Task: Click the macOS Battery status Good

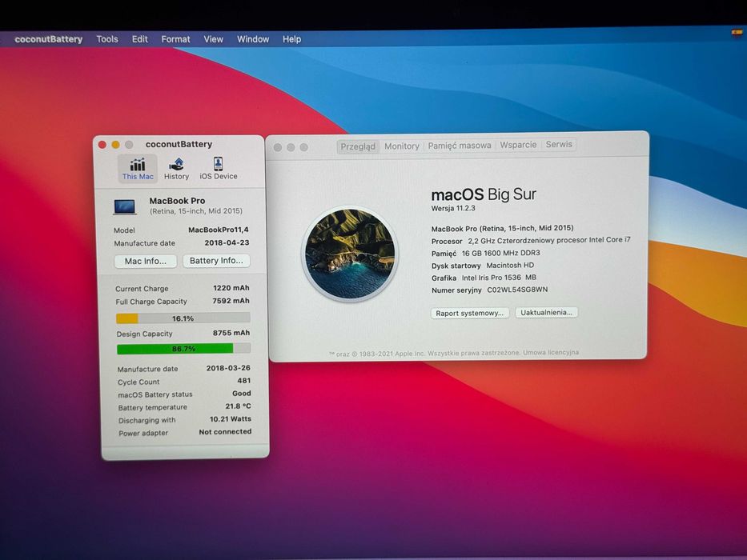Action: coord(242,394)
